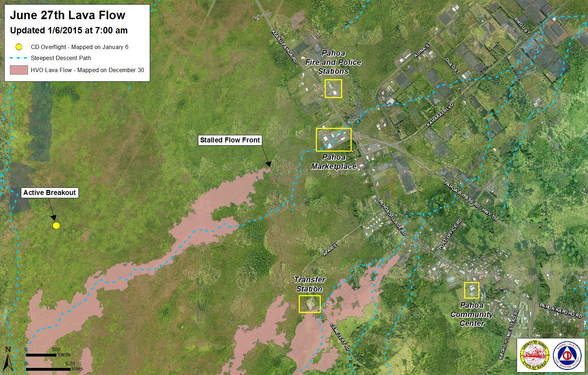Click the Keaau Pahoa Rd street label

284,46
